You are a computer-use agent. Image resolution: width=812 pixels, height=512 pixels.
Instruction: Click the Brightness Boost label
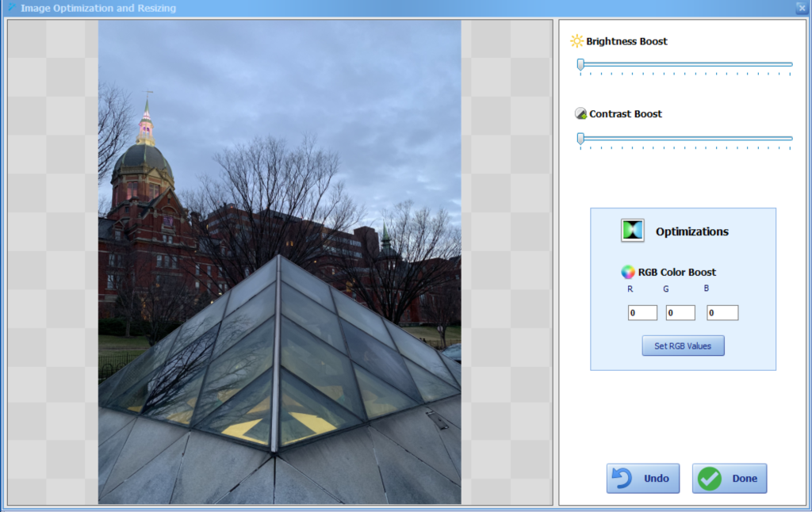(626, 41)
